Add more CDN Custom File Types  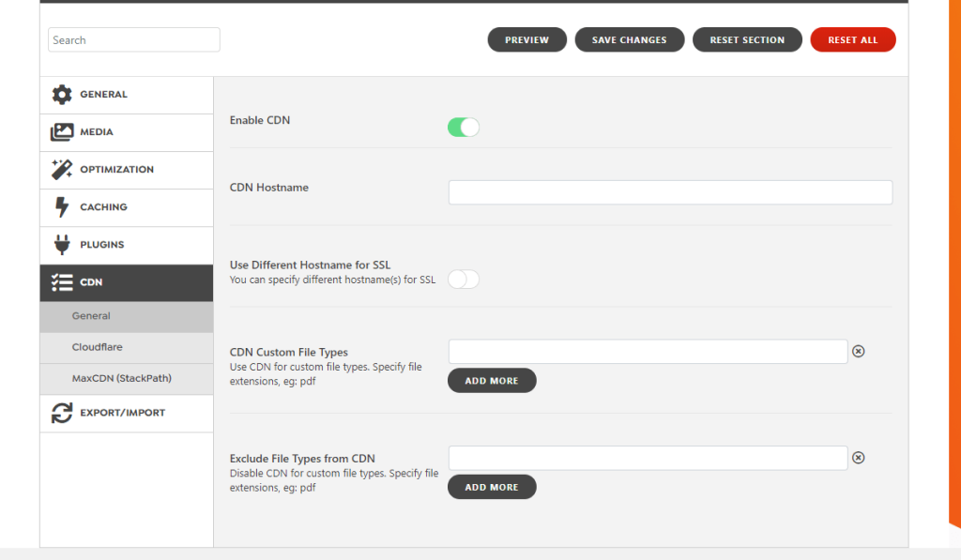point(492,381)
